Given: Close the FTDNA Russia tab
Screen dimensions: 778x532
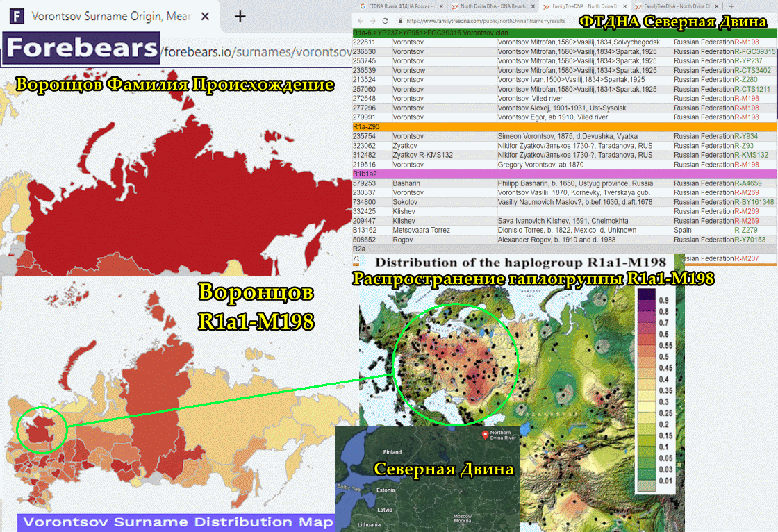Looking at the screenshot, I should pos(441,6).
